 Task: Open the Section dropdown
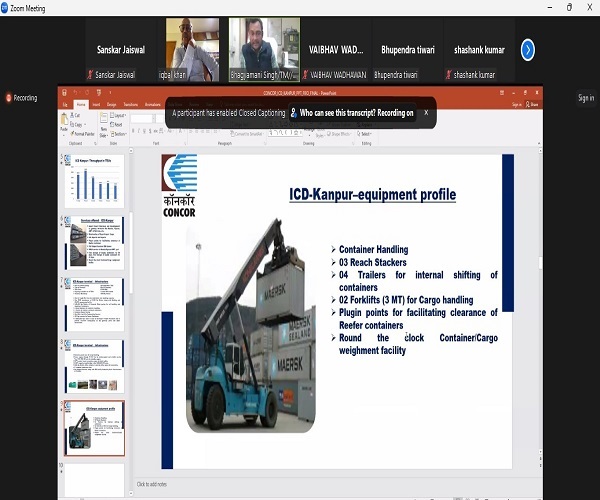click(118, 134)
